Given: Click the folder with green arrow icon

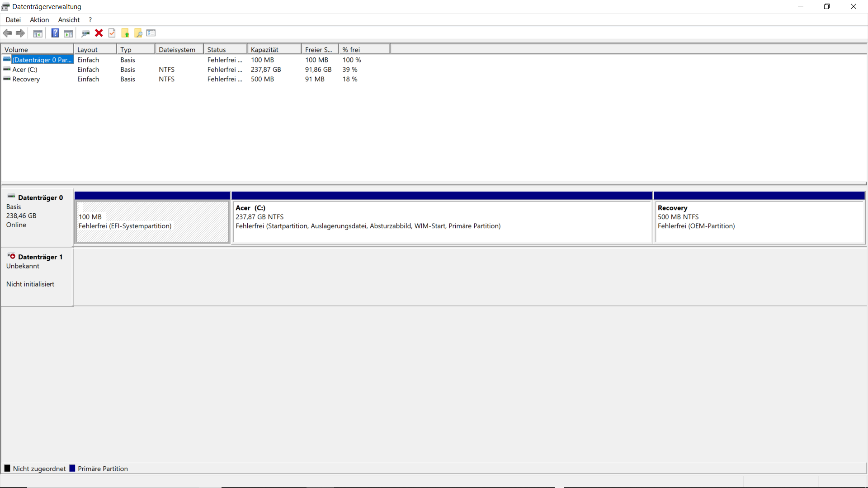Looking at the screenshot, I should (x=125, y=33).
